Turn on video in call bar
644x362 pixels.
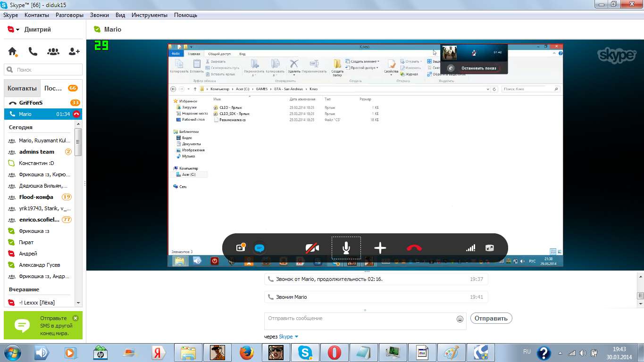tap(312, 248)
